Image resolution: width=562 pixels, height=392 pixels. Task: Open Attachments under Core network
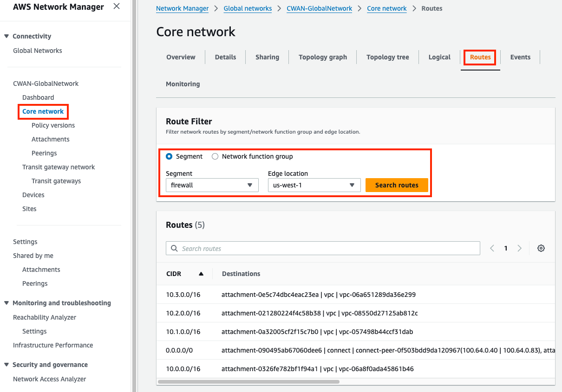pyautogui.click(x=51, y=139)
